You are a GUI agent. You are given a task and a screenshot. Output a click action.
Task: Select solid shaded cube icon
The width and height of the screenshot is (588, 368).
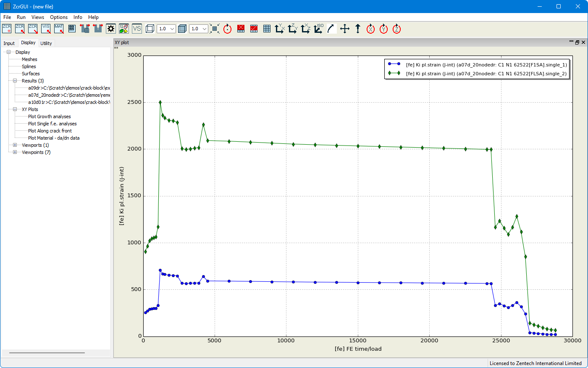coord(182,29)
